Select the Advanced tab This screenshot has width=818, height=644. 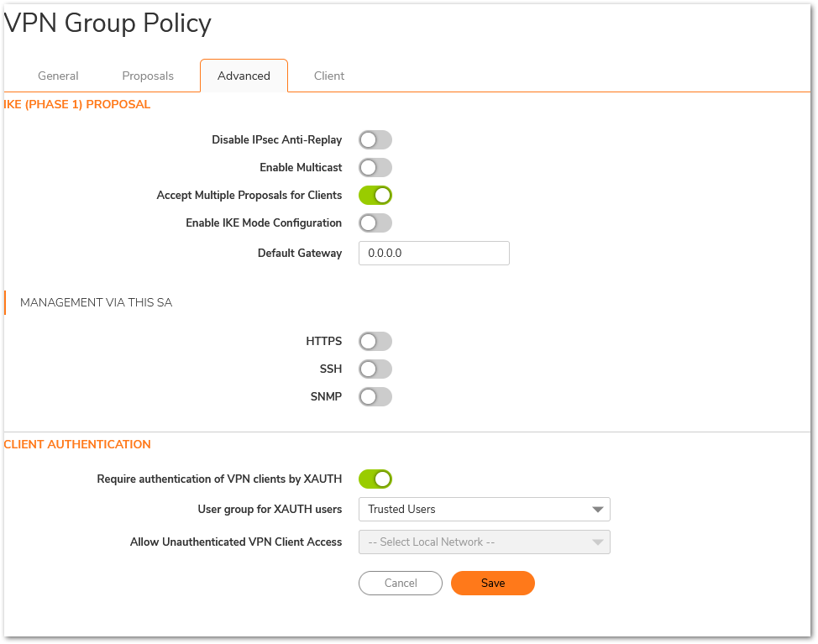[x=244, y=76]
